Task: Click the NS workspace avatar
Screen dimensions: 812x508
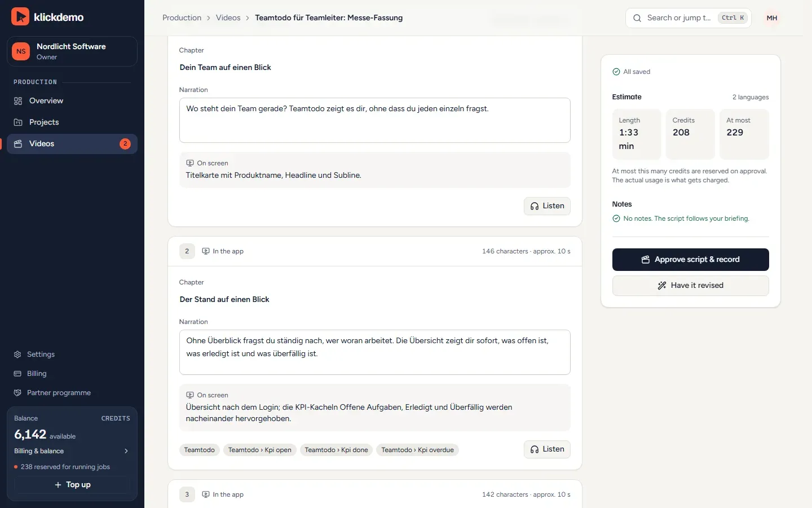Action: click(21, 51)
